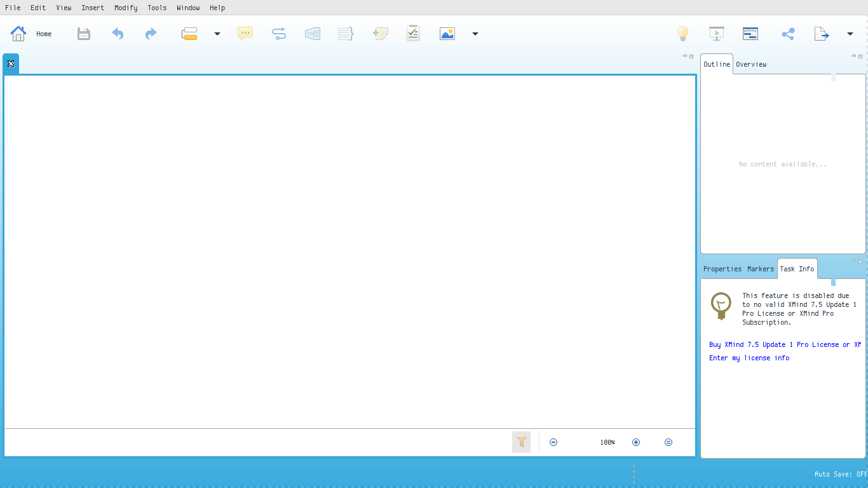
Task: Minimize the editor area
Action: click(x=685, y=56)
